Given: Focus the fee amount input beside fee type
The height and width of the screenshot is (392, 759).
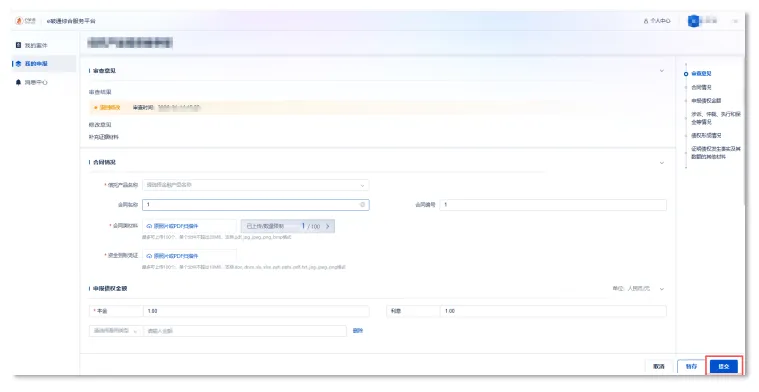Looking at the screenshot, I should (245, 331).
